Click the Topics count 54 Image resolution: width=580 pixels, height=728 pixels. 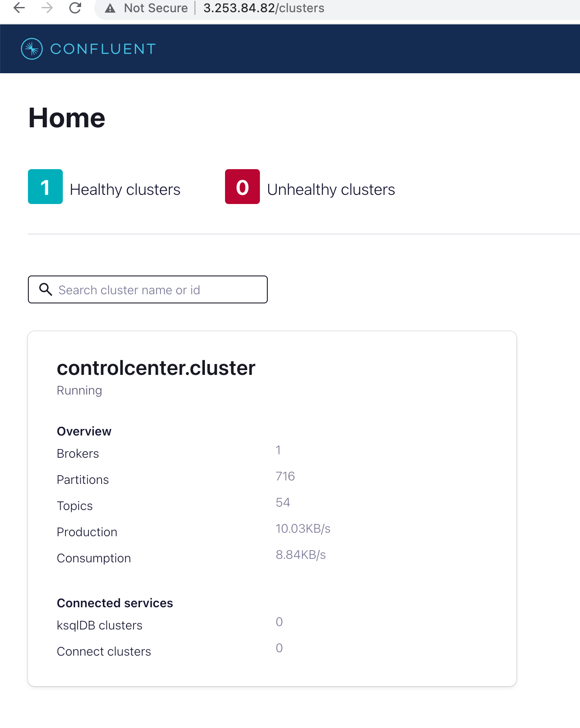coord(283,502)
